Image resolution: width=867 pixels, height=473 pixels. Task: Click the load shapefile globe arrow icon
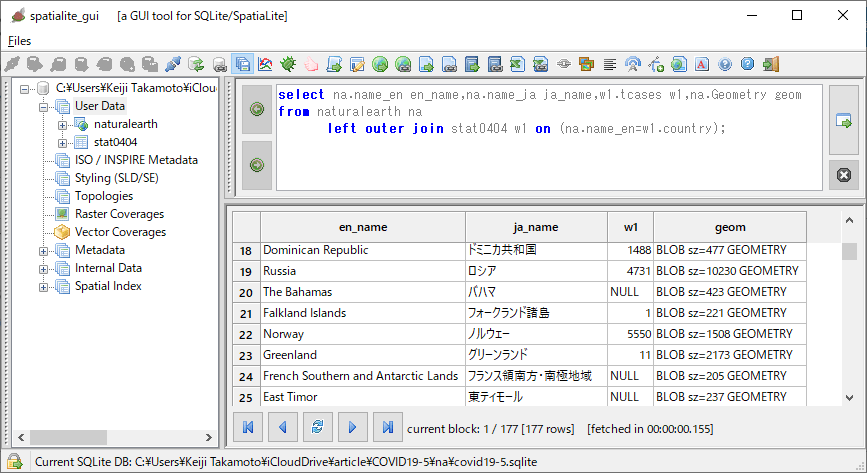[x=380, y=64]
